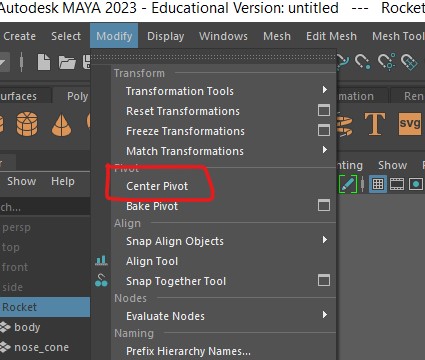
Task: Open the Edit Mesh menu
Action: pyautogui.click(x=331, y=36)
